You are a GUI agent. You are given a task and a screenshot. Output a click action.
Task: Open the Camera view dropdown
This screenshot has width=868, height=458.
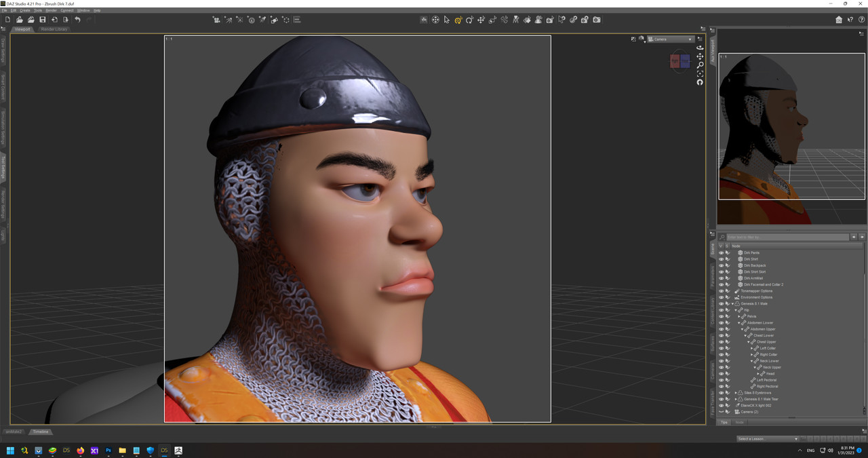670,39
